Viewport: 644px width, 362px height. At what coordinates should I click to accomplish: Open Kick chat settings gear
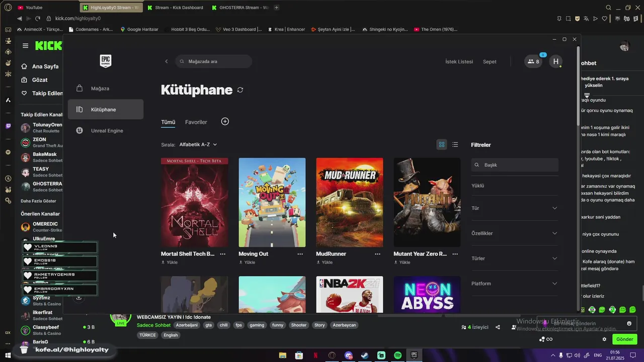click(604, 339)
